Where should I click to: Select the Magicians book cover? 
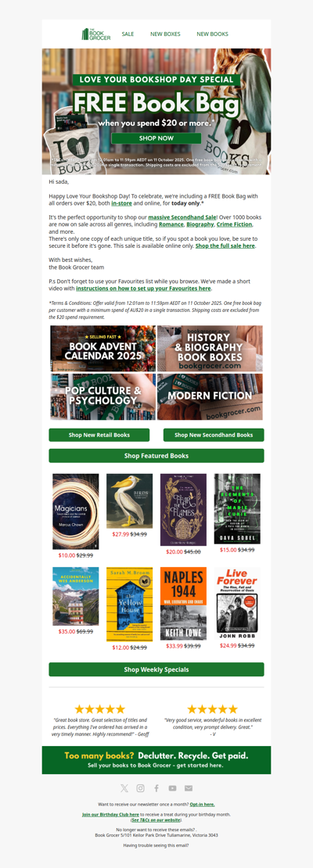pyautogui.click(x=75, y=511)
